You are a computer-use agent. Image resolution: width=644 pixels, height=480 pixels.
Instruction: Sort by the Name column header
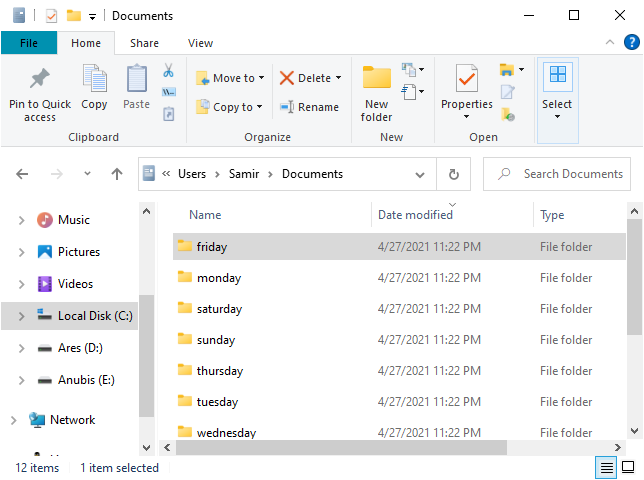click(x=205, y=215)
